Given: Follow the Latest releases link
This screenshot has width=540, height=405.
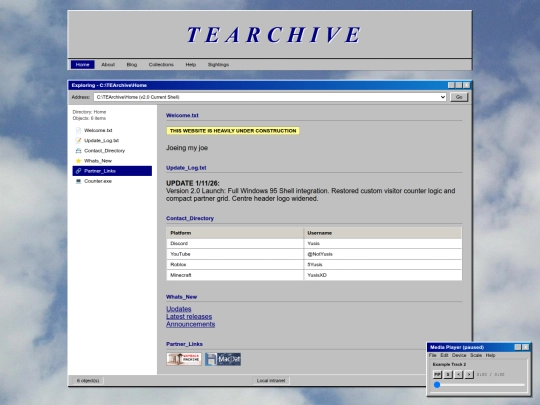Looking at the screenshot, I should tap(189, 316).
